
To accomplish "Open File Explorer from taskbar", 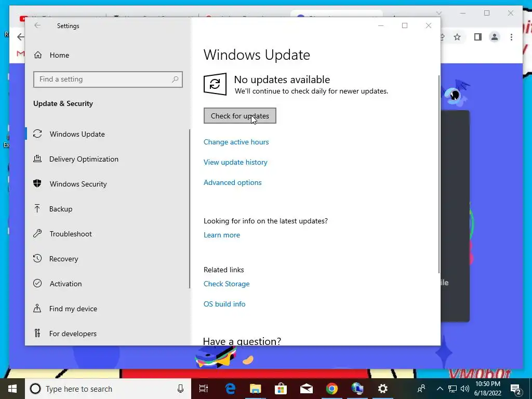I will coord(256,389).
